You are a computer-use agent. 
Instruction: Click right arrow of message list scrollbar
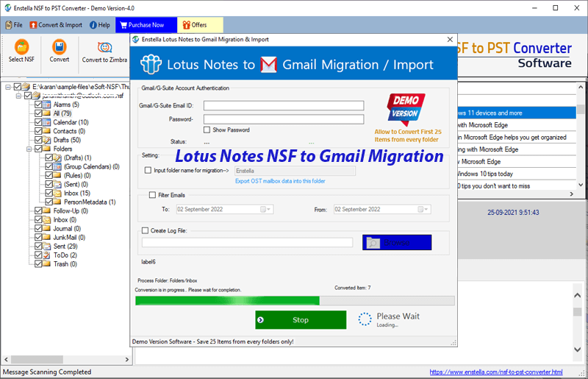[x=572, y=194]
